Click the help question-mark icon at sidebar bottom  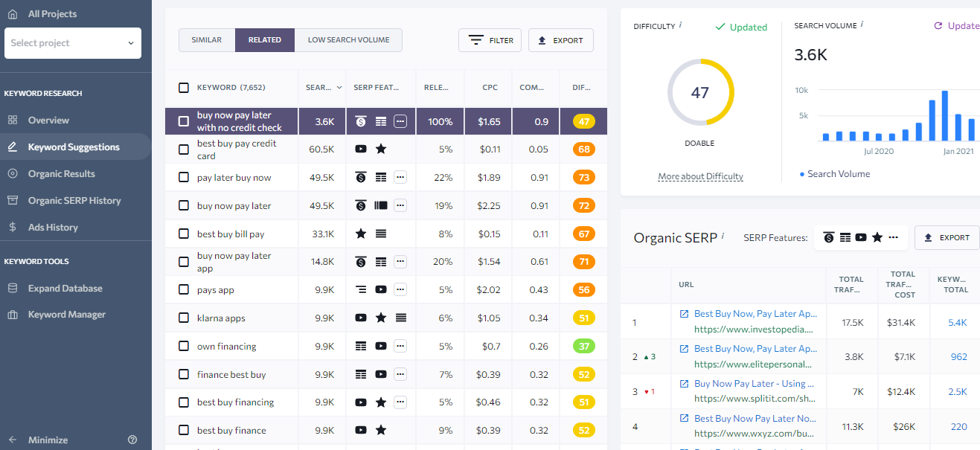coord(132,440)
